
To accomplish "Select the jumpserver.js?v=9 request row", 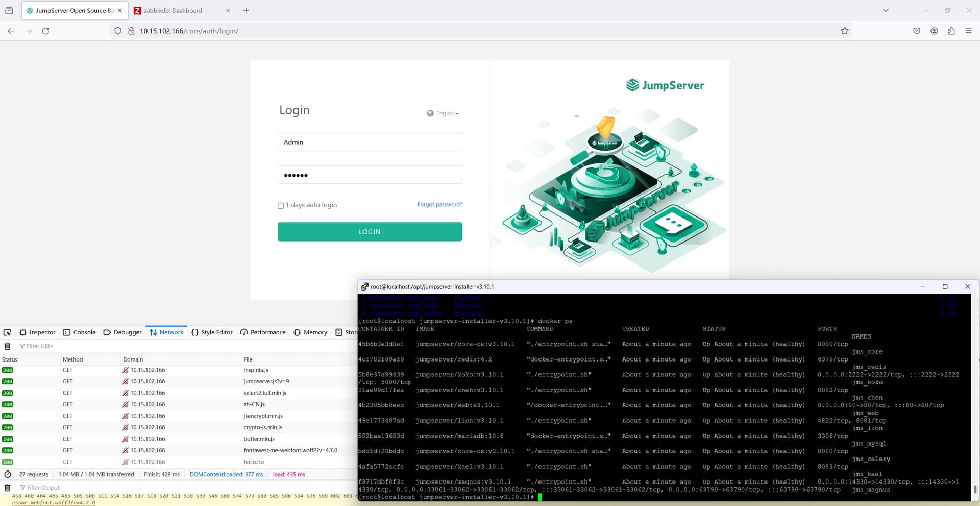I will (x=179, y=381).
